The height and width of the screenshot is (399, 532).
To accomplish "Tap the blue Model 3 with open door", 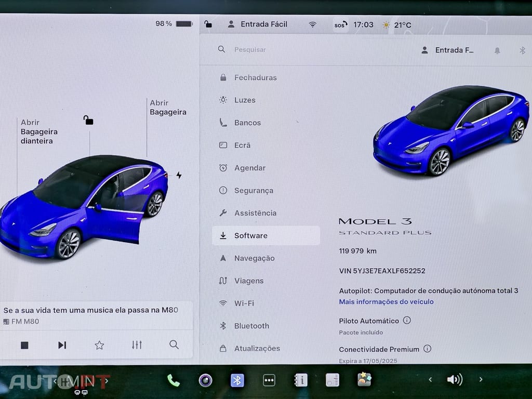I will point(84,207).
